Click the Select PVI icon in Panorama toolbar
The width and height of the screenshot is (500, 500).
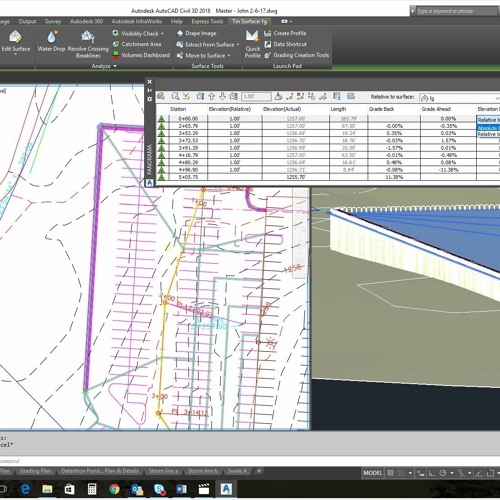pyautogui.click(x=161, y=96)
